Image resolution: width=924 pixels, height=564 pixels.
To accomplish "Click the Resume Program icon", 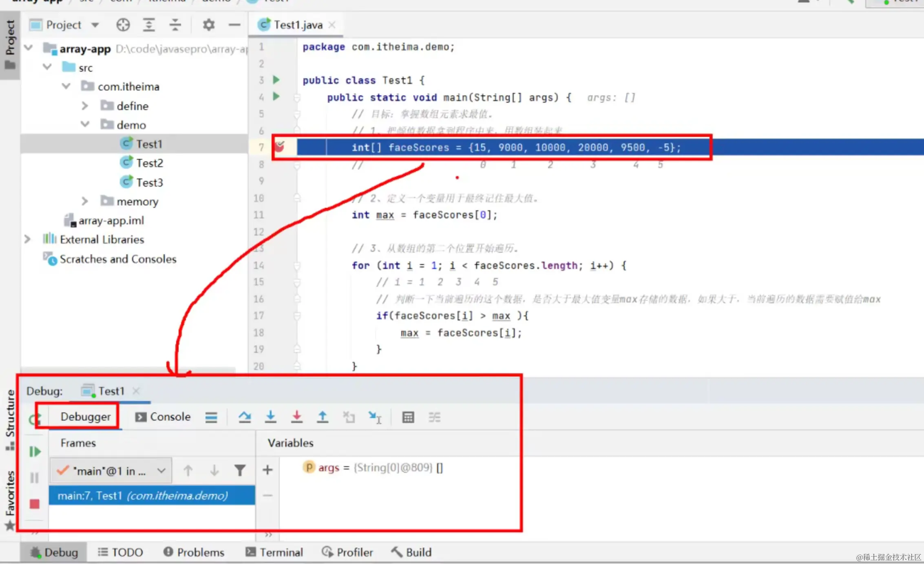I will [x=35, y=452].
